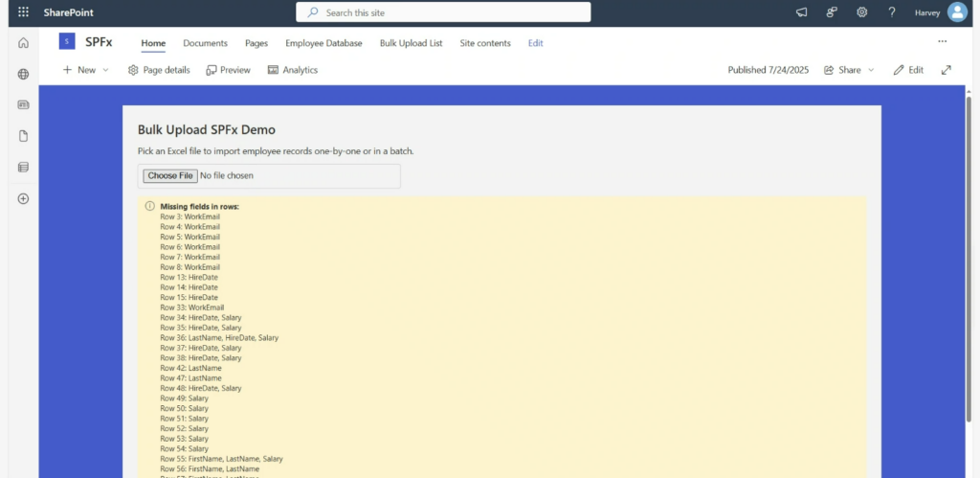Open Harvey's account profile picture

coord(957,11)
